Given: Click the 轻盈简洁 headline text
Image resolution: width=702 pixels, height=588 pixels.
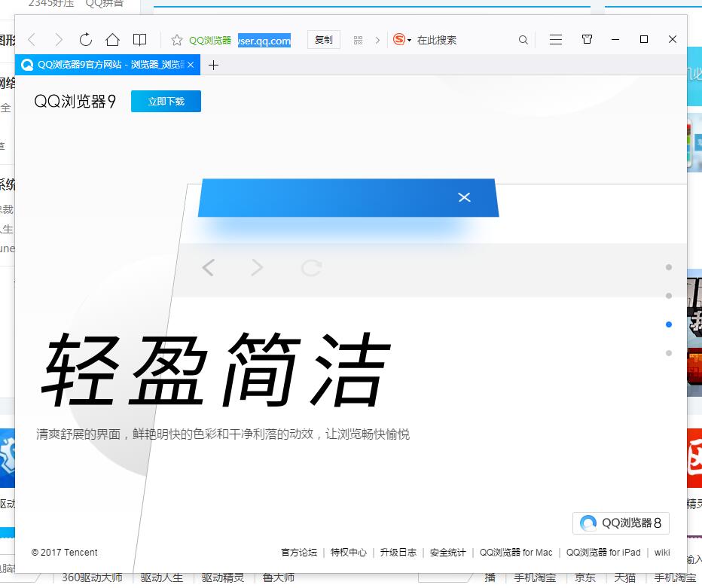Looking at the screenshot, I should click(216, 370).
